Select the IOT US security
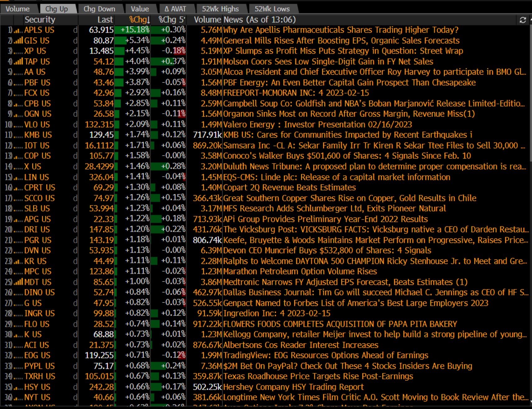The height and width of the screenshot is (409, 532). (37, 145)
